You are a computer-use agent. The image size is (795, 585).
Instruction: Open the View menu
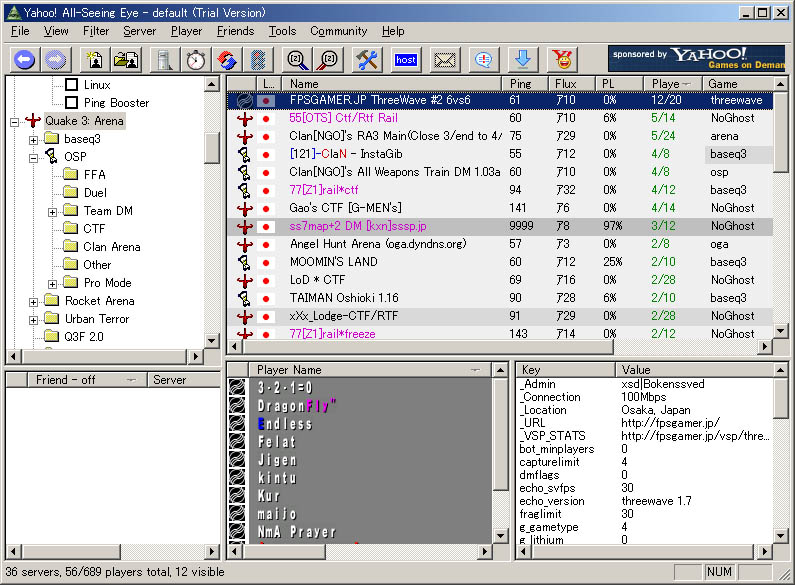click(56, 31)
